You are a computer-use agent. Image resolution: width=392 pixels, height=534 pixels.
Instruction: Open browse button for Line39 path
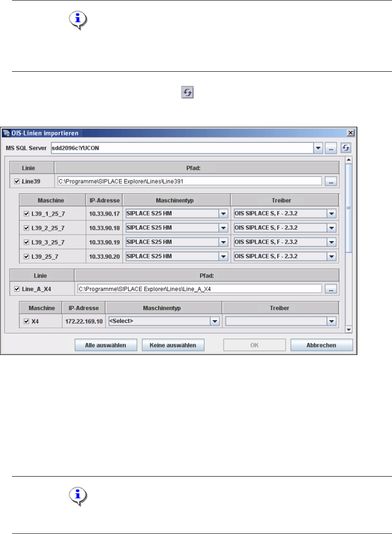(331, 181)
